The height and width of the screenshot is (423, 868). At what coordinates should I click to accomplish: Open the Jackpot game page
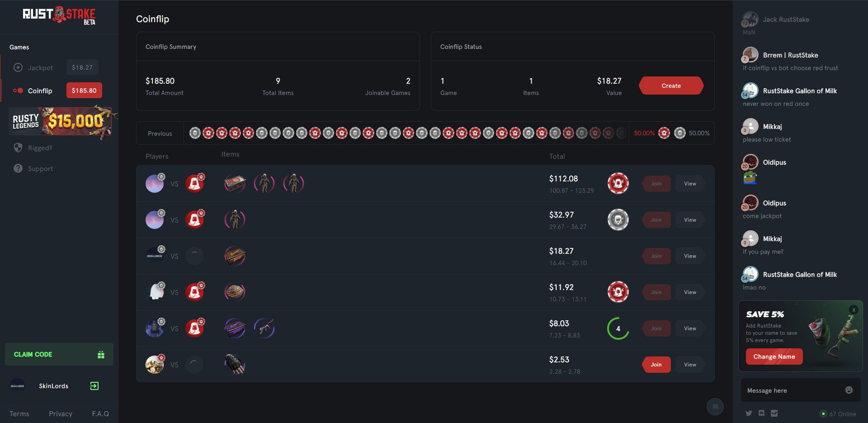click(x=40, y=68)
